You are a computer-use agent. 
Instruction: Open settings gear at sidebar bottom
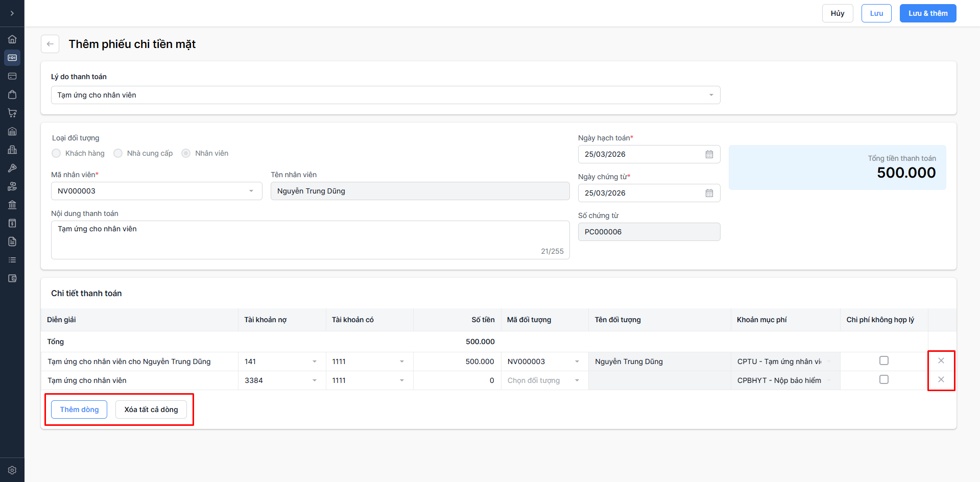12,470
